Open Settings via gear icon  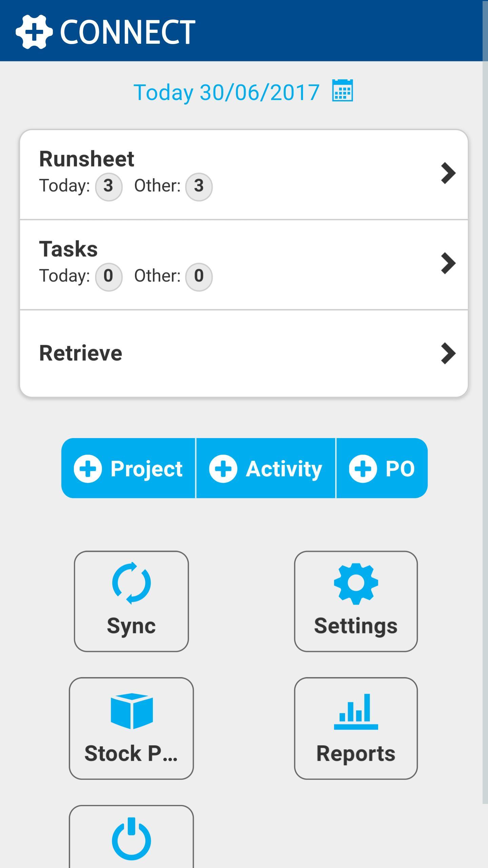(x=355, y=584)
